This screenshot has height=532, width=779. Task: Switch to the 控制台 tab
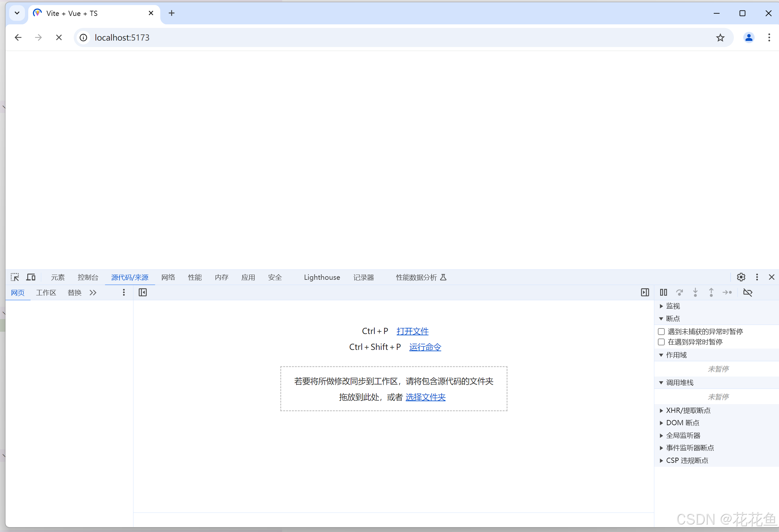[88, 278]
